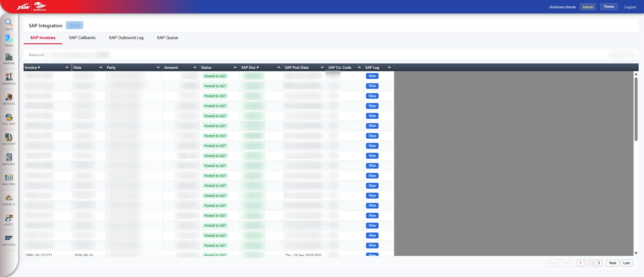Switch to the SAP Queue tab
This screenshot has height=277, width=644.
pos(167,38)
